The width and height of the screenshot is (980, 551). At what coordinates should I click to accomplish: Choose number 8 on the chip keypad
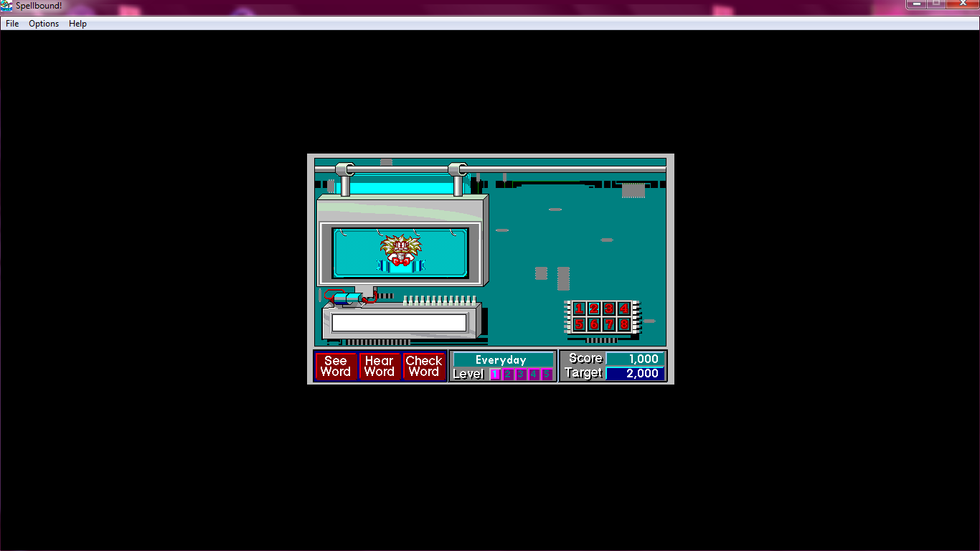tap(624, 324)
